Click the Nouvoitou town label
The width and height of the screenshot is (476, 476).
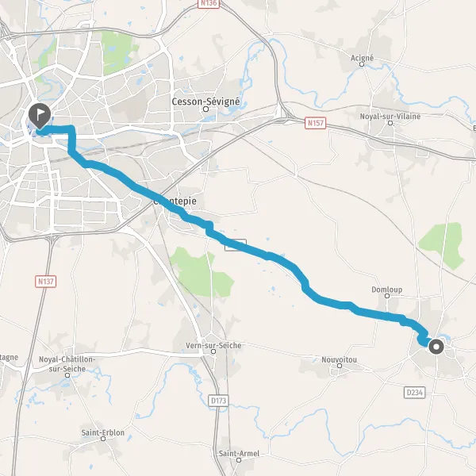pos(339,359)
